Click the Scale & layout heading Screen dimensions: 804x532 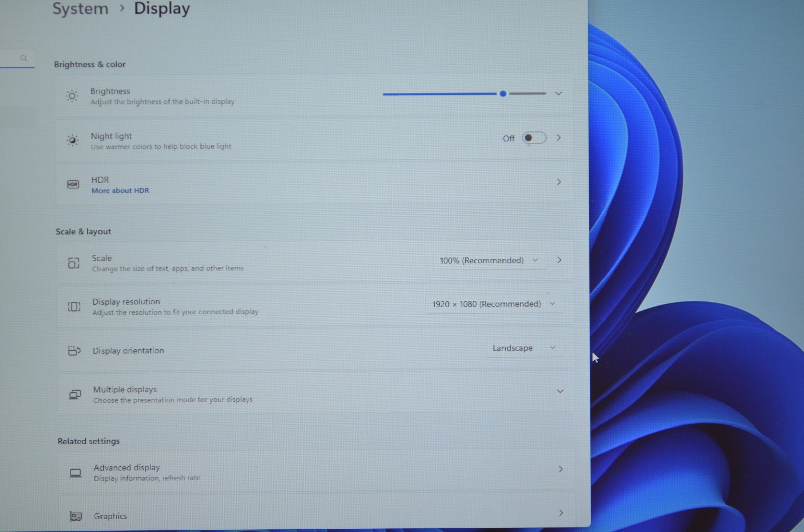point(83,231)
